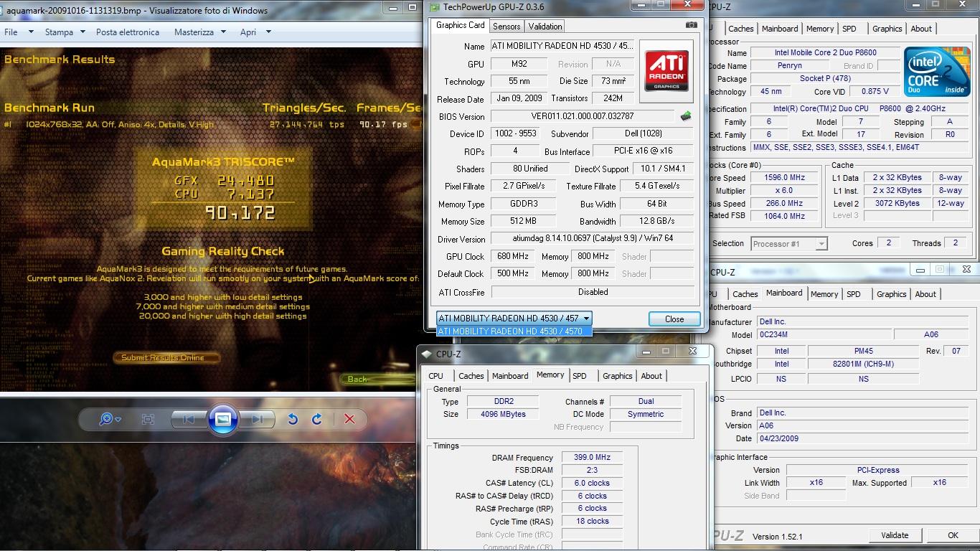Click the GPU Clock value 680 MHz

[513, 256]
